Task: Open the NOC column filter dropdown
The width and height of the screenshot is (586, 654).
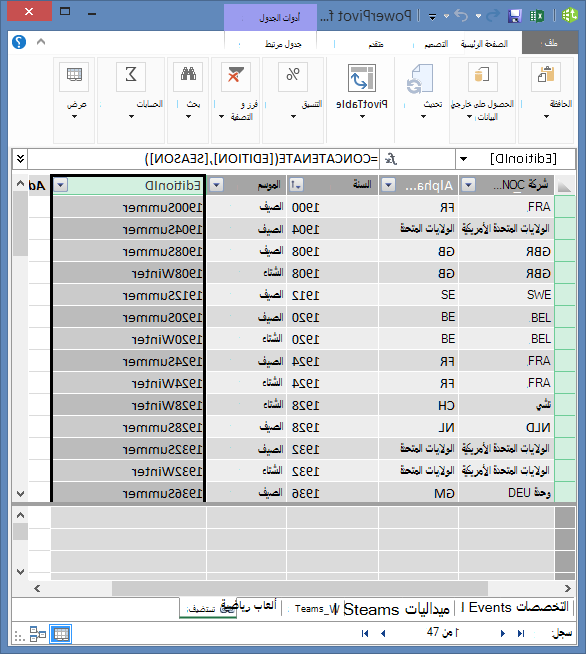Action: coord(468,185)
